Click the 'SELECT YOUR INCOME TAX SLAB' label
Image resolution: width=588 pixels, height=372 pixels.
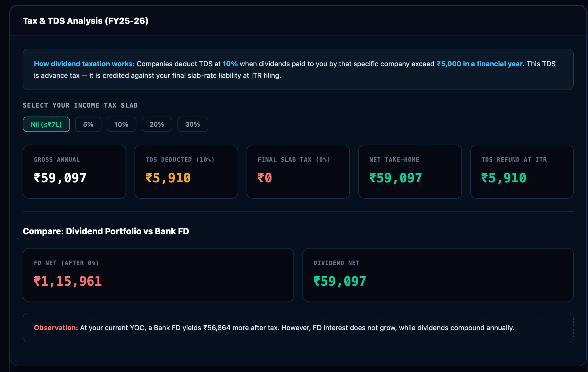point(80,105)
